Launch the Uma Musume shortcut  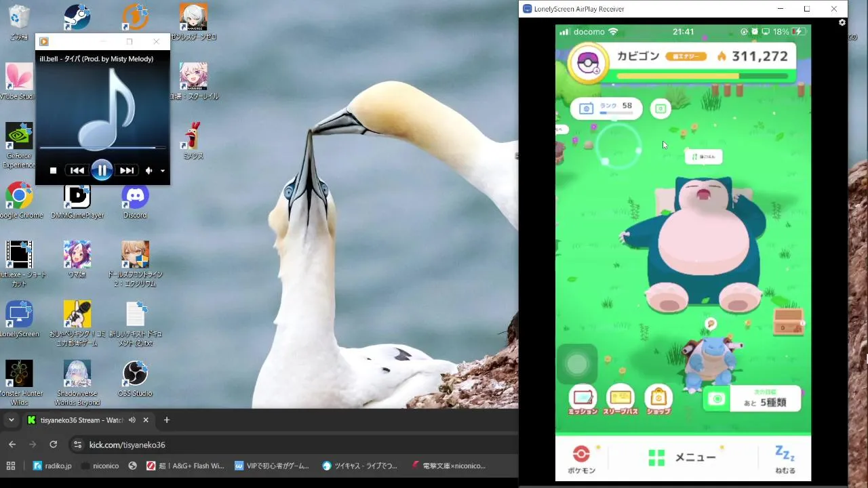77,259
